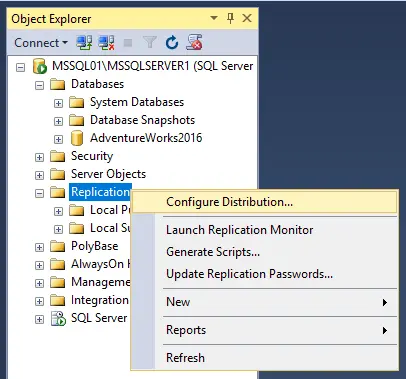Select the Databases folder icon
This screenshot has height=379, width=406.
tap(57, 84)
